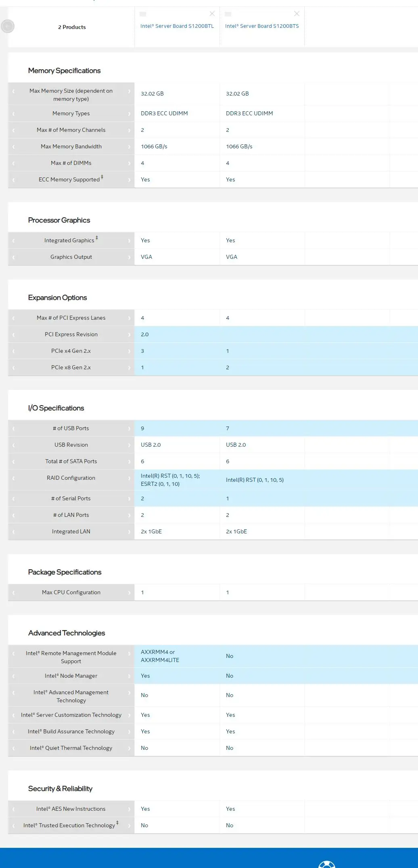418x868 pixels.
Task: Click the '2 Products' header text
Action: point(72,27)
